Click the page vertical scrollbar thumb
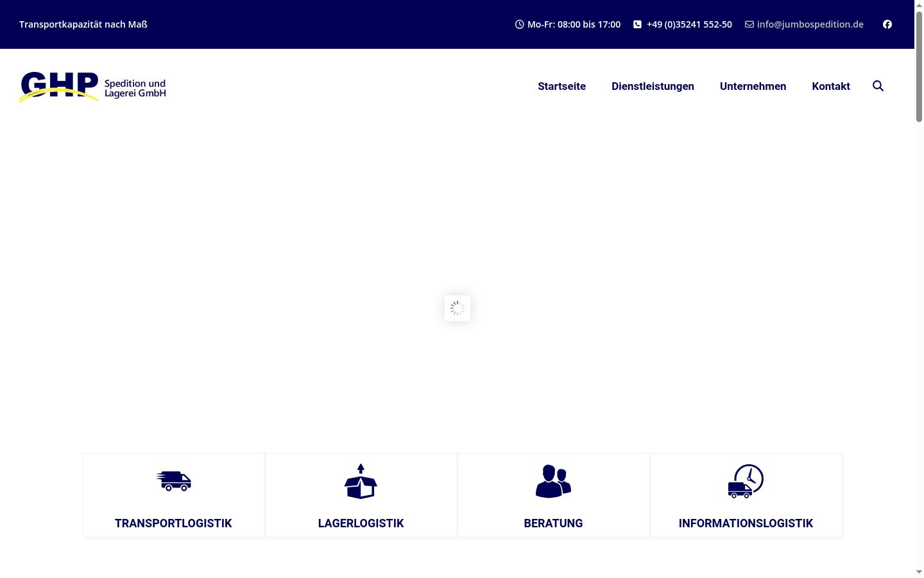The height and width of the screenshot is (578, 924). (x=919, y=66)
